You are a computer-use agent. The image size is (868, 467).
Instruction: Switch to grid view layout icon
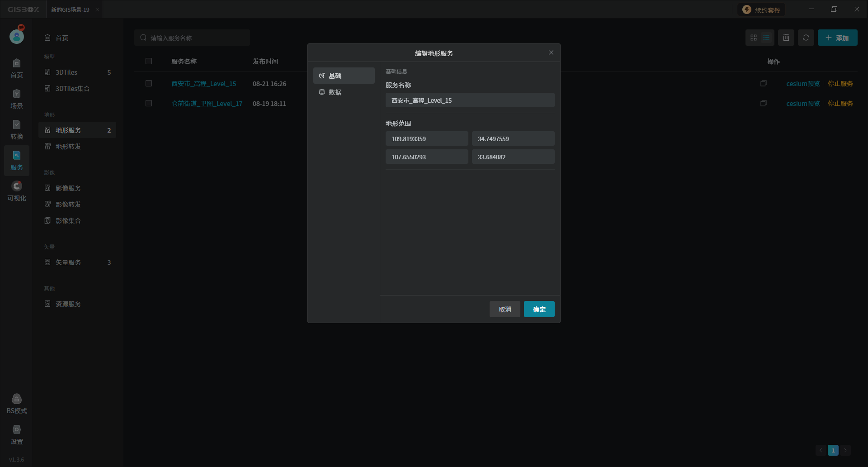tap(753, 38)
